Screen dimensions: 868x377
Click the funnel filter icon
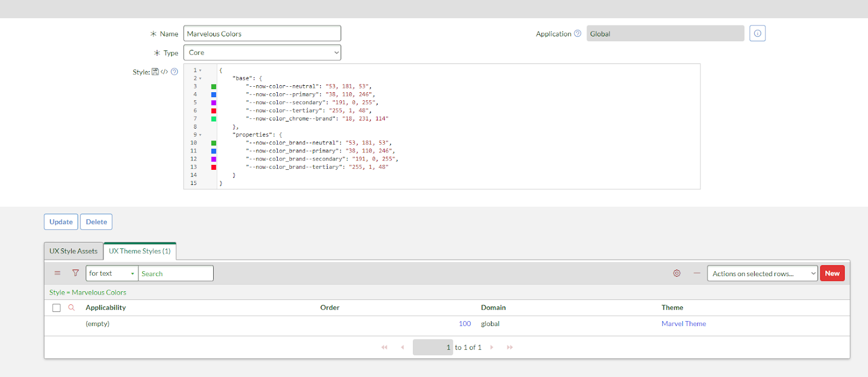(75, 273)
